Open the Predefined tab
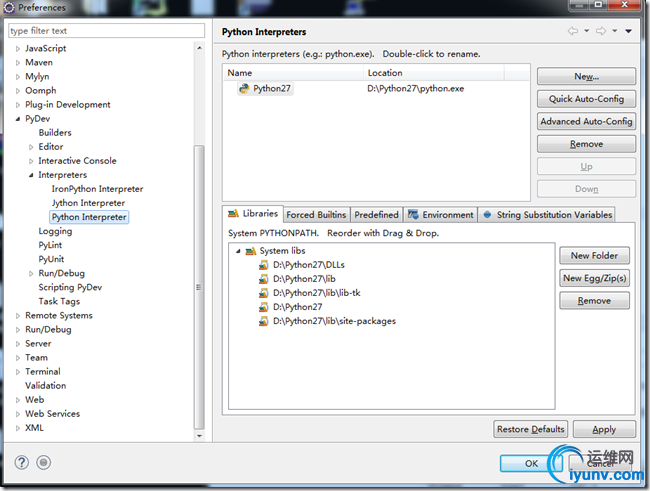The width and height of the screenshot is (650, 491). pos(376,215)
